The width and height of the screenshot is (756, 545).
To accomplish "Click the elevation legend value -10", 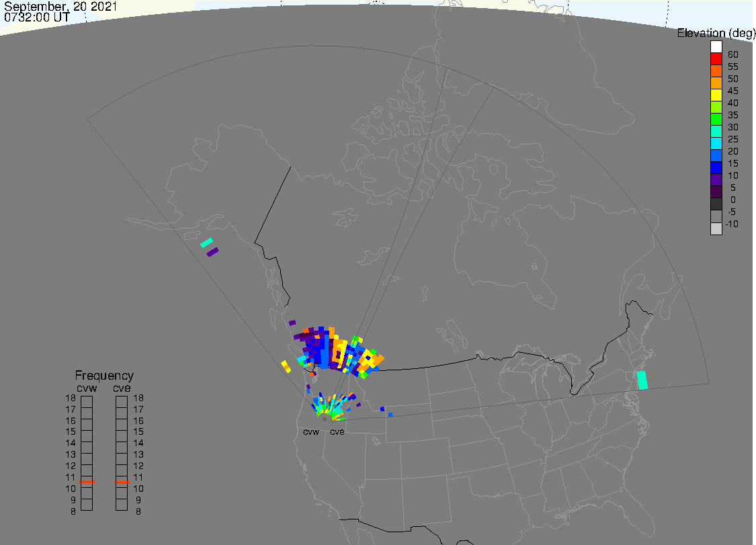I will tap(732, 224).
